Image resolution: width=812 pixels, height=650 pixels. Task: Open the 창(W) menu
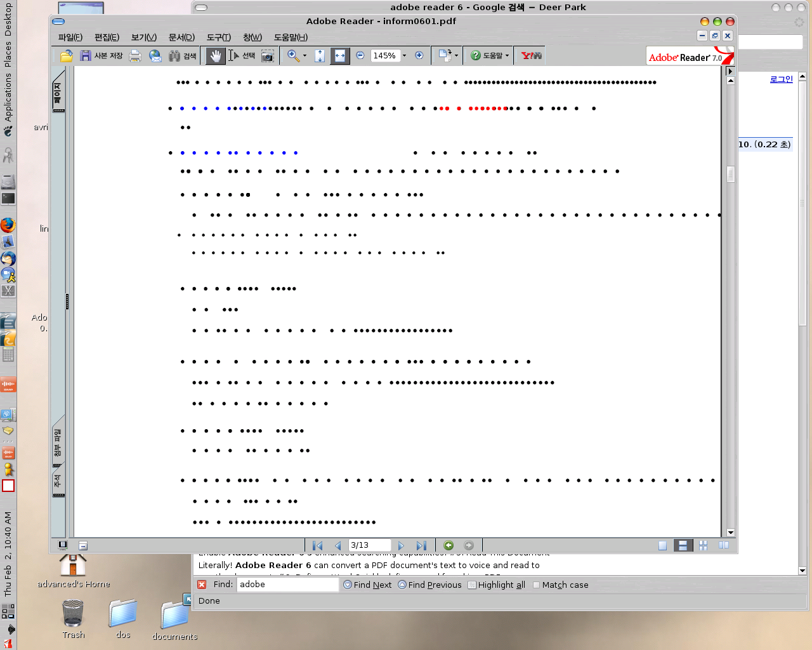(252, 37)
